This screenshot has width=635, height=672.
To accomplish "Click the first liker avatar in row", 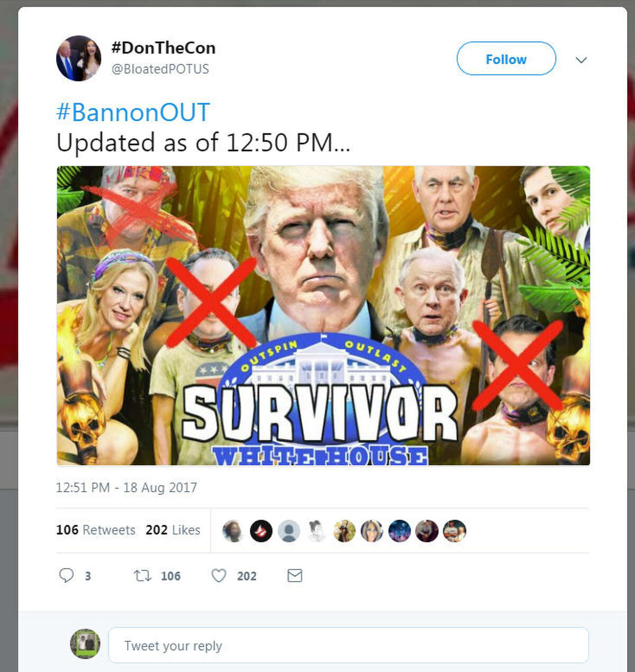I will point(233,531).
